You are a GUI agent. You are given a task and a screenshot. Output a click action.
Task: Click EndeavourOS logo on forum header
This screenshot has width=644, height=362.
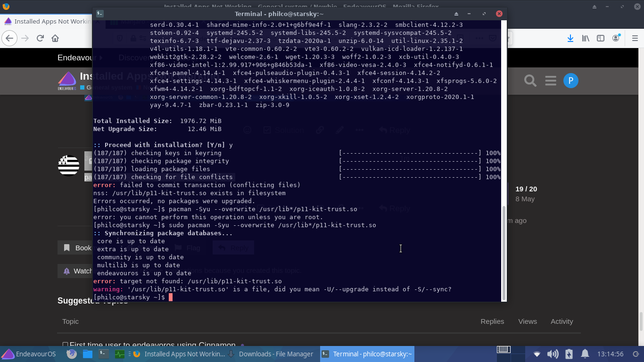click(67, 81)
